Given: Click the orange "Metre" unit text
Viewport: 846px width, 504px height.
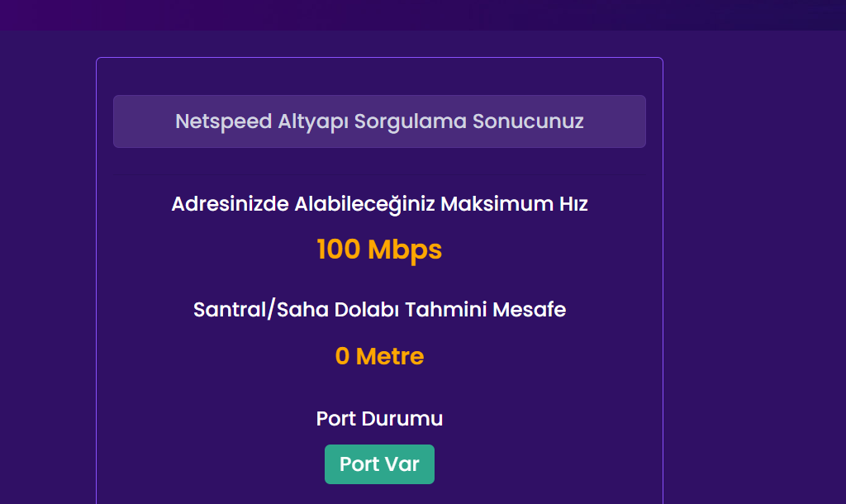Looking at the screenshot, I should click(389, 357).
